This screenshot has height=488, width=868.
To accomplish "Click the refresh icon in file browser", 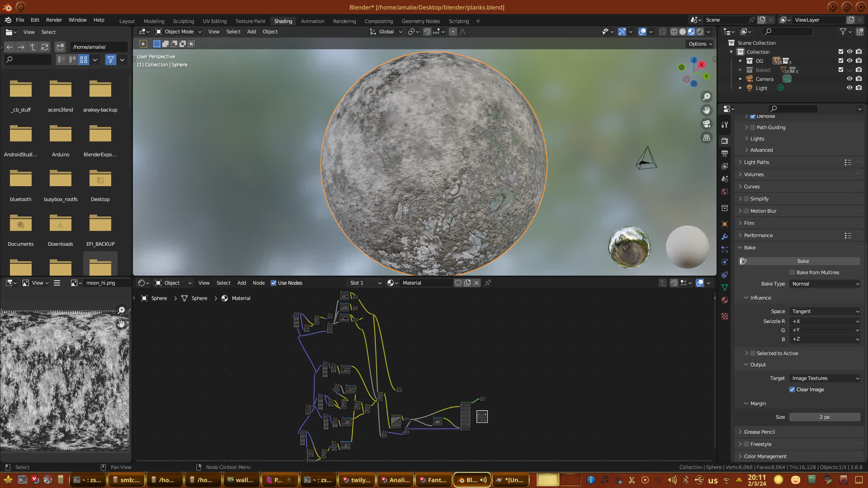I will pyautogui.click(x=45, y=47).
